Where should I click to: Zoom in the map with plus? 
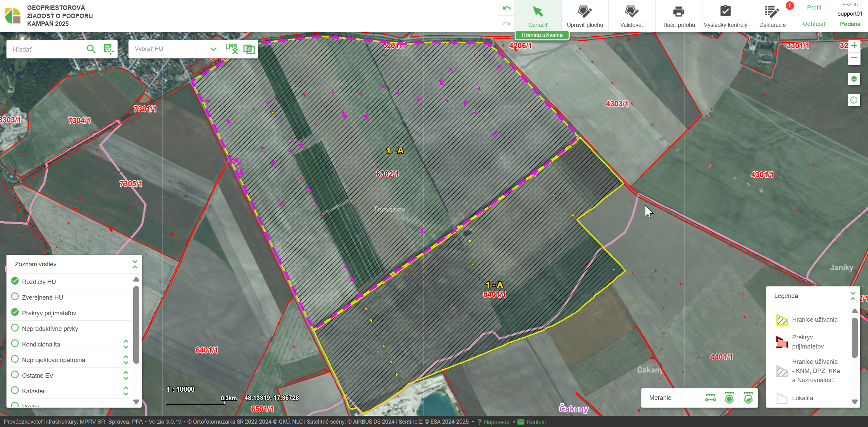pyautogui.click(x=854, y=46)
